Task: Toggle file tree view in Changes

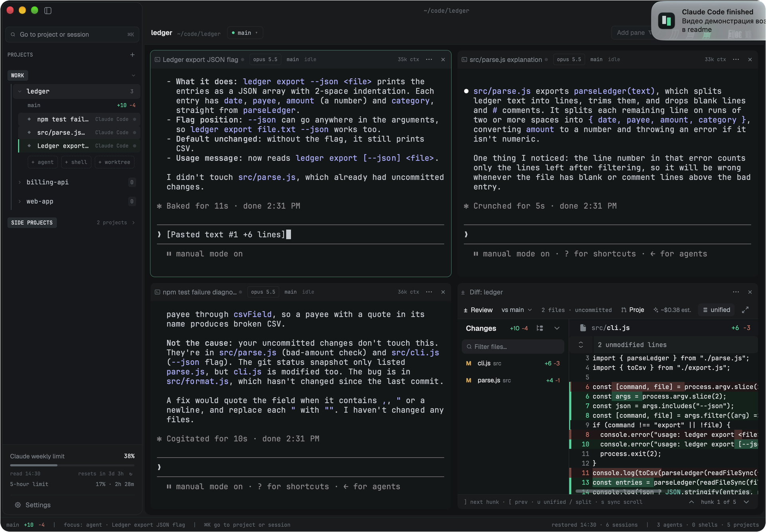Action: click(x=540, y=328)
